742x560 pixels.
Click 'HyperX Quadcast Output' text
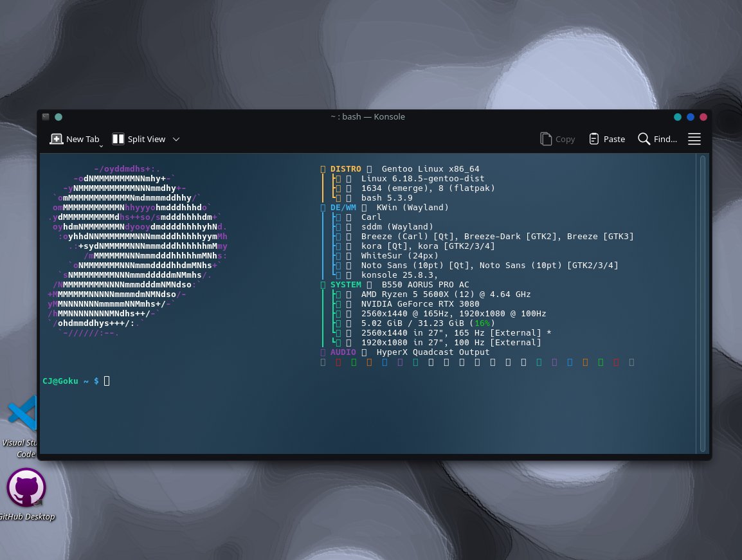[433, 352]
